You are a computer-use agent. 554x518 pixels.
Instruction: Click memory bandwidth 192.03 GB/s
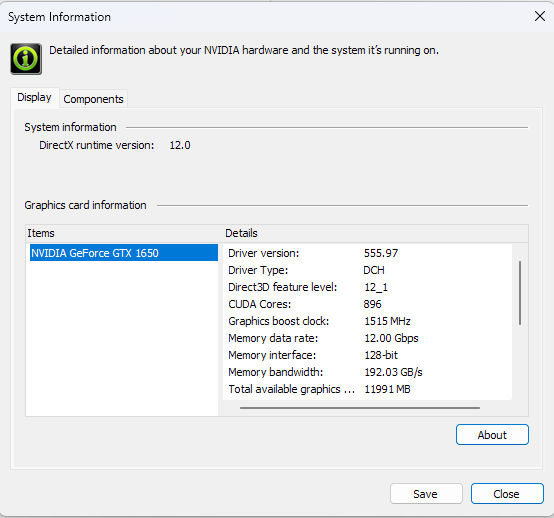point(393,372)
